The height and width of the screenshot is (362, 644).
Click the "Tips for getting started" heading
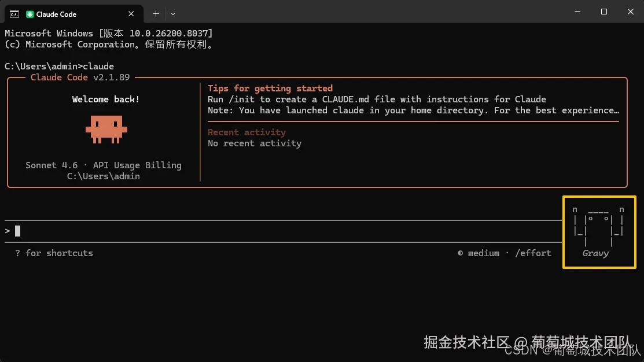270,88
